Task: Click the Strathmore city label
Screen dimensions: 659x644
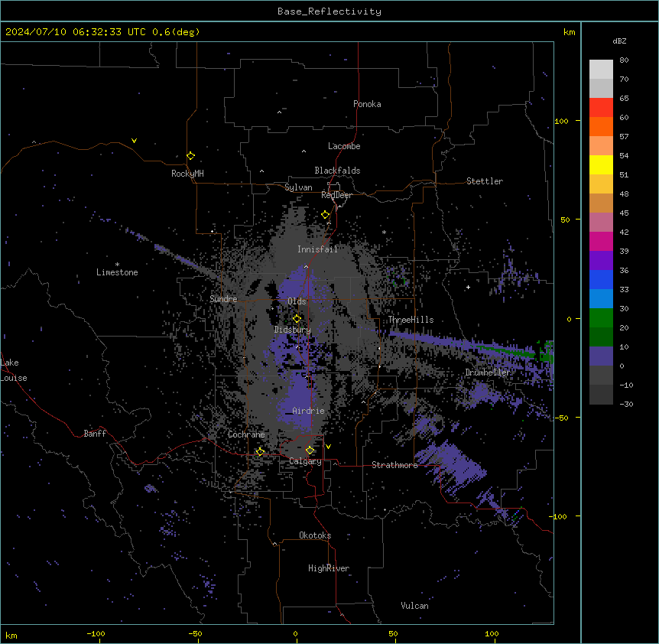Action: click(x=394, y=465)
